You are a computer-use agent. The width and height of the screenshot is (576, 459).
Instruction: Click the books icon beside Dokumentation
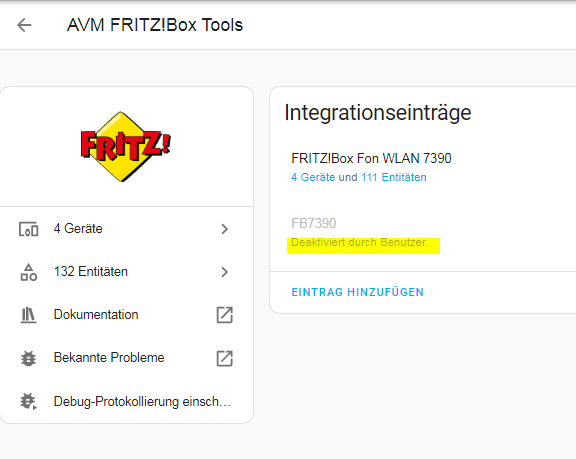point(28,315)
